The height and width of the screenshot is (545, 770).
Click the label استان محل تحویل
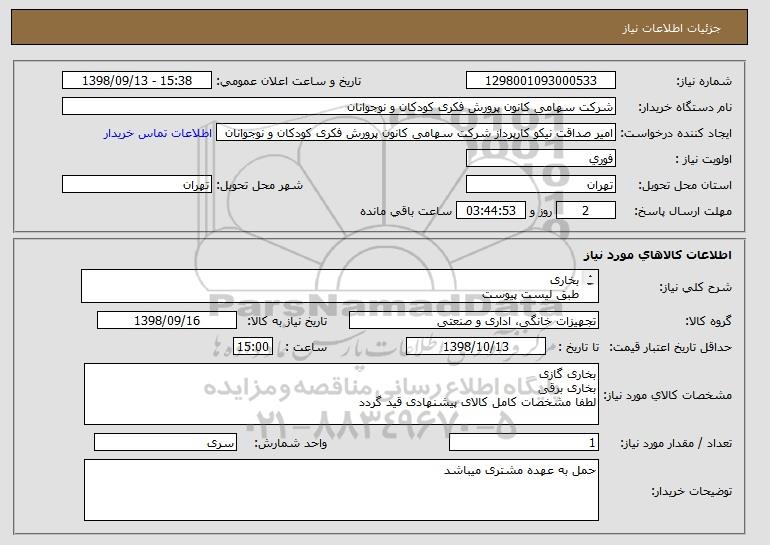(x=685, y=185)
